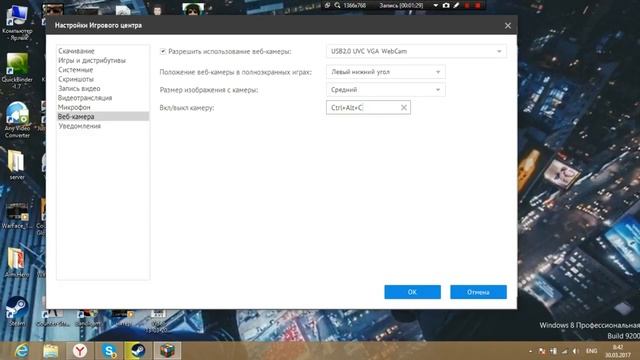The height and width of the screenshot is (360, 640).
Task: Click the last red button in recording toolbar
Action: [x=478, y=5]
